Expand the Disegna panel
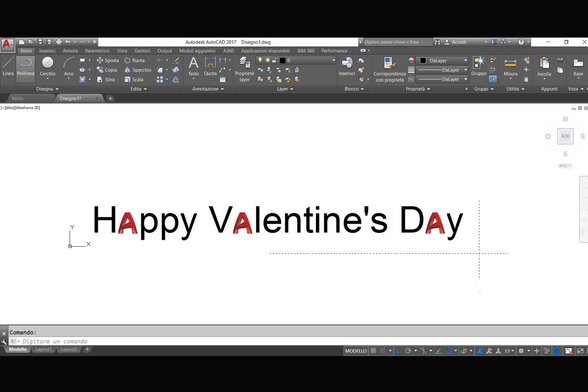 coord(47,89)
